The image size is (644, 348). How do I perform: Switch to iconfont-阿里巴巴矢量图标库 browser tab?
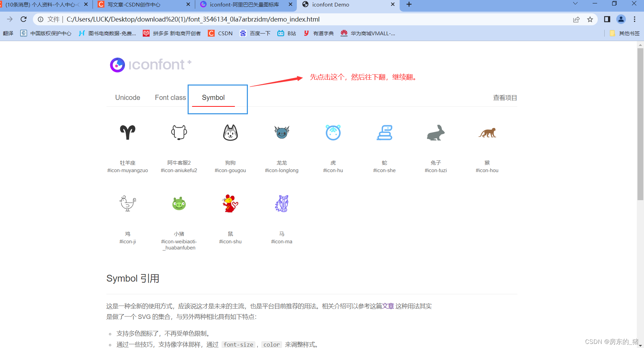pyautogui.click(x=244, y=4)
